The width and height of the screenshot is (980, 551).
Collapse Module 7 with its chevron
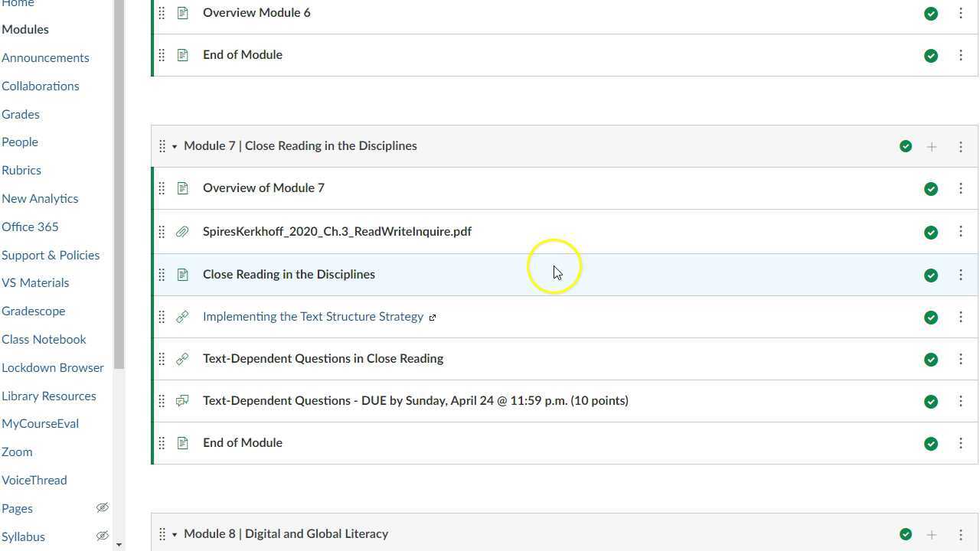pyautogui.click(x=174, y=146)
